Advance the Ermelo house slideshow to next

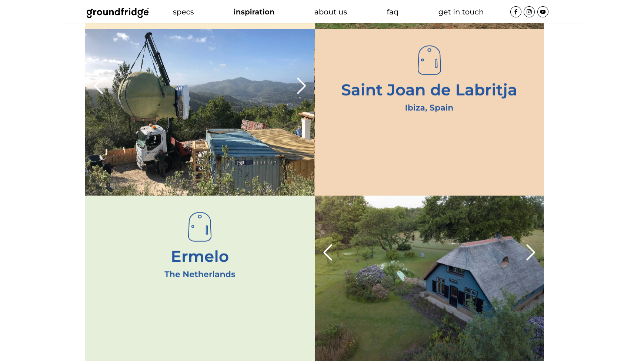click(530, 252)
